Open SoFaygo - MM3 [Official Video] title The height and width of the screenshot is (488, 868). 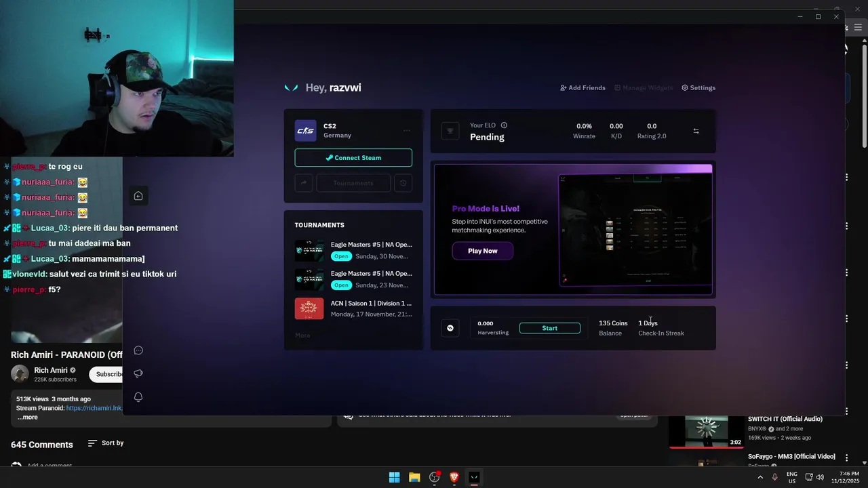pos(791,456)
